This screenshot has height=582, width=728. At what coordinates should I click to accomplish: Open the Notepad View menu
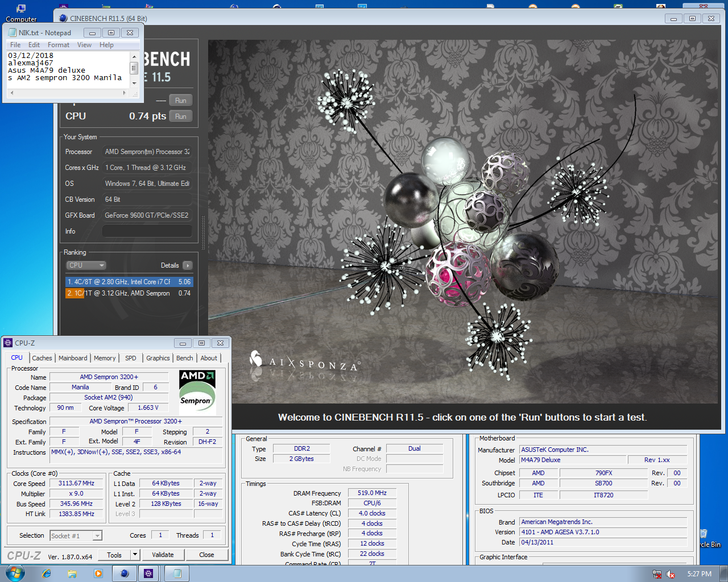click(84, 45)
